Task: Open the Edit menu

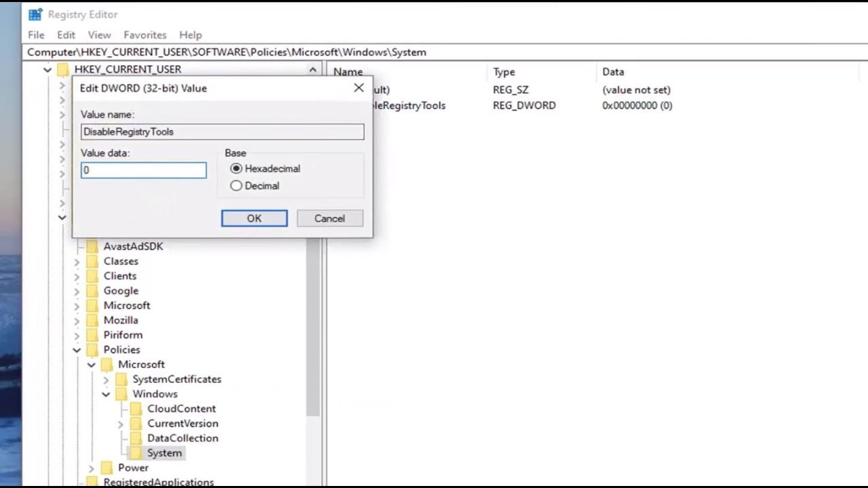Action: click(66, 35)
